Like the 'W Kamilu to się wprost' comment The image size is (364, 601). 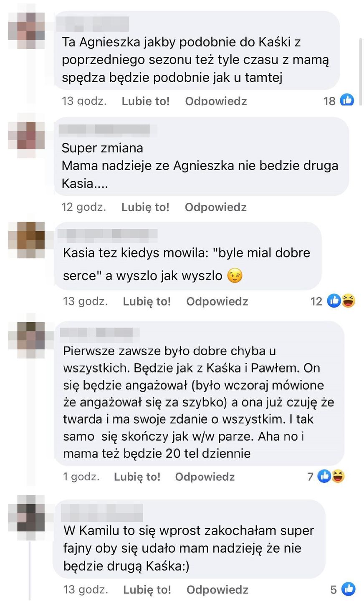(147, 589)
